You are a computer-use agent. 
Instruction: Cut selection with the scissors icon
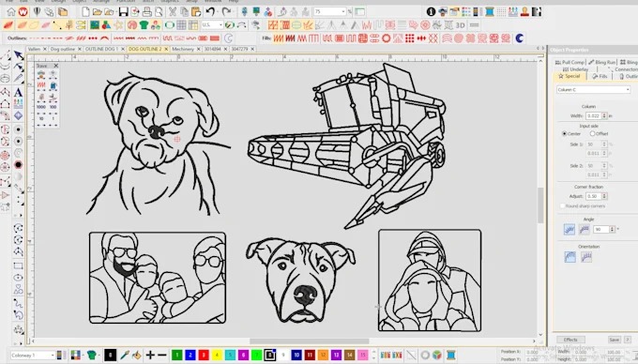pos(173,12)
